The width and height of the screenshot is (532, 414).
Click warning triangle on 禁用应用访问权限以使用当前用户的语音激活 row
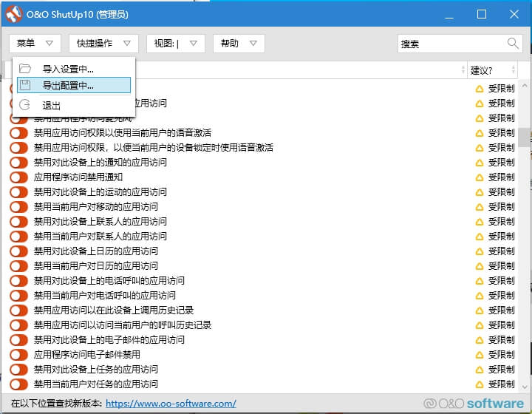pos(479,133)
